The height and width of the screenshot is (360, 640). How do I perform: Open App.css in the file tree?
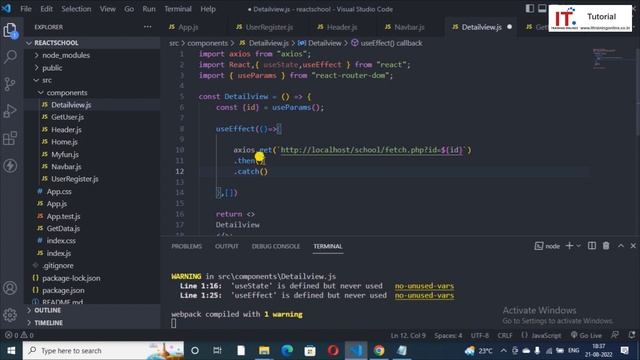coord(59,191)
